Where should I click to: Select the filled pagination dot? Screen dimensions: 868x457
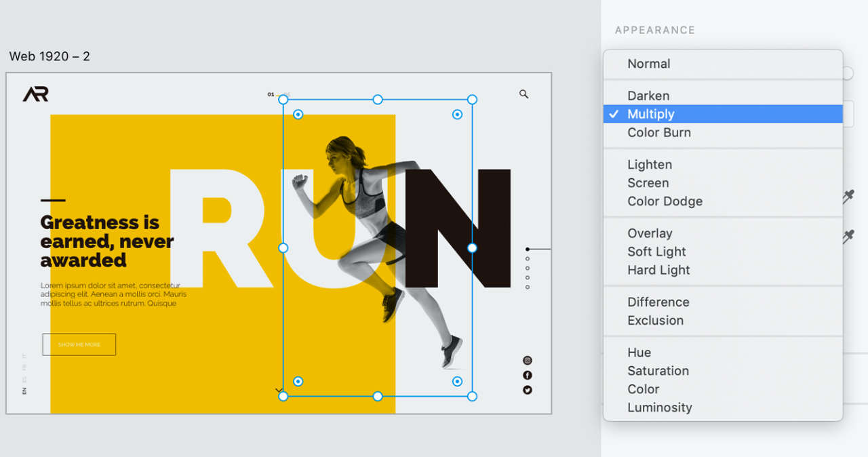click(528, 249)
